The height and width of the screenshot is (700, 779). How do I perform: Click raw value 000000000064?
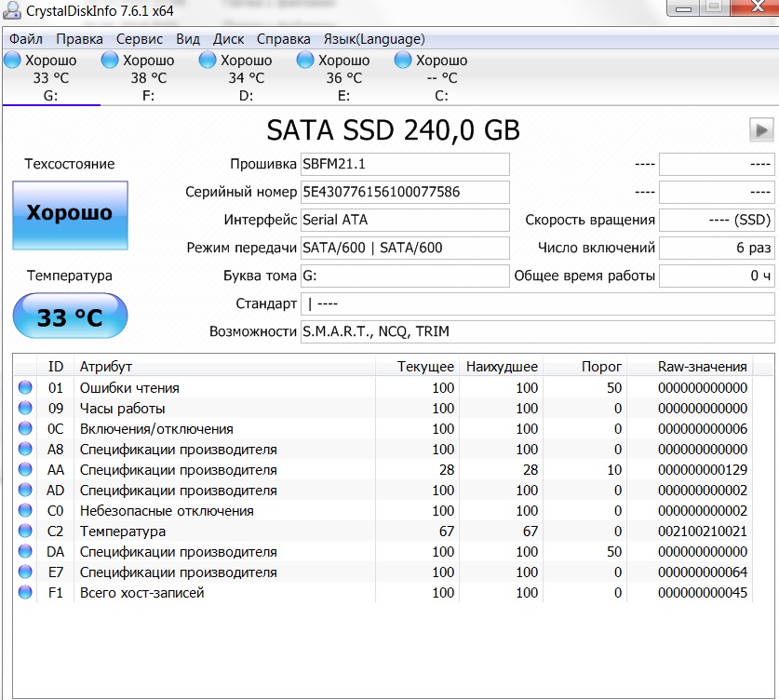click(x=703, y=572)
